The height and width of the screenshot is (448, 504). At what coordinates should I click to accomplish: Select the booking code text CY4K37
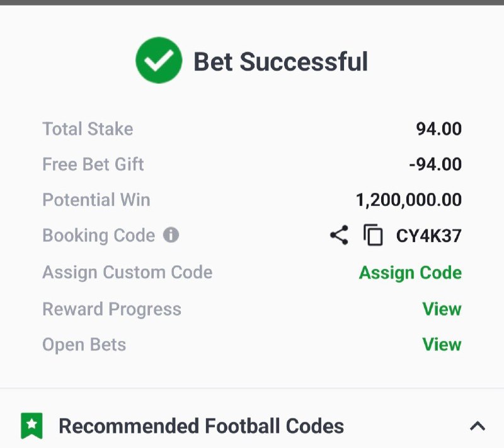[428, 236]
